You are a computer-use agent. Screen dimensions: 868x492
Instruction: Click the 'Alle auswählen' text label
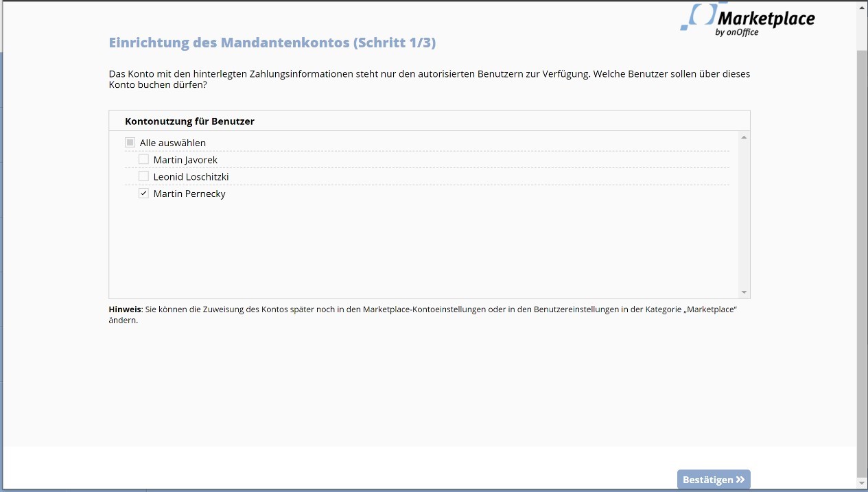coord(173,143)
